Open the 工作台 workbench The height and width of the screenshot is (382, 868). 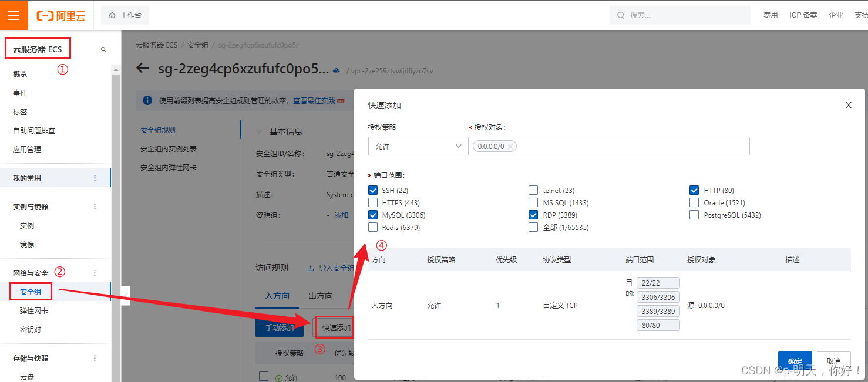(x=125, y=15)
